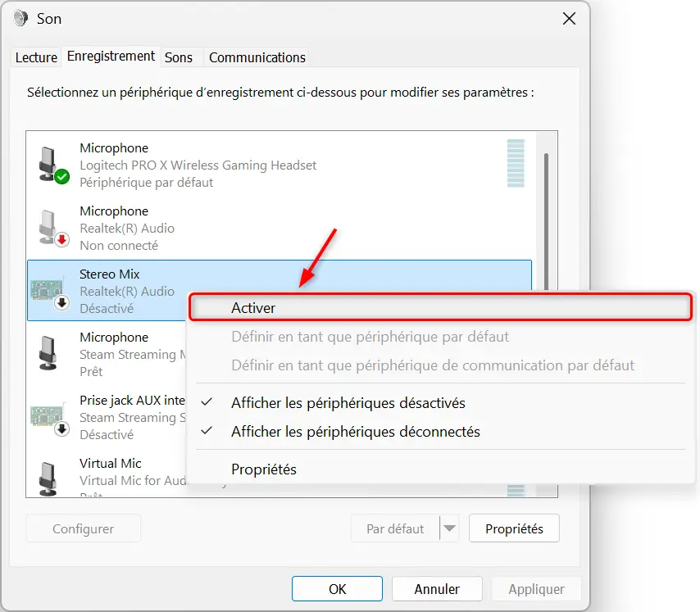
Task: Choose Activer in the context menu
Action: point(440,307)
